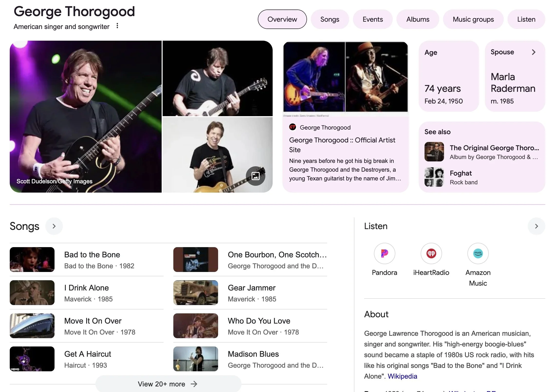Image resolution: width=556 pixels, height=392 pixels.
Task: Play Bad to the Bone song thumbnail
Action: click(32, 260)
